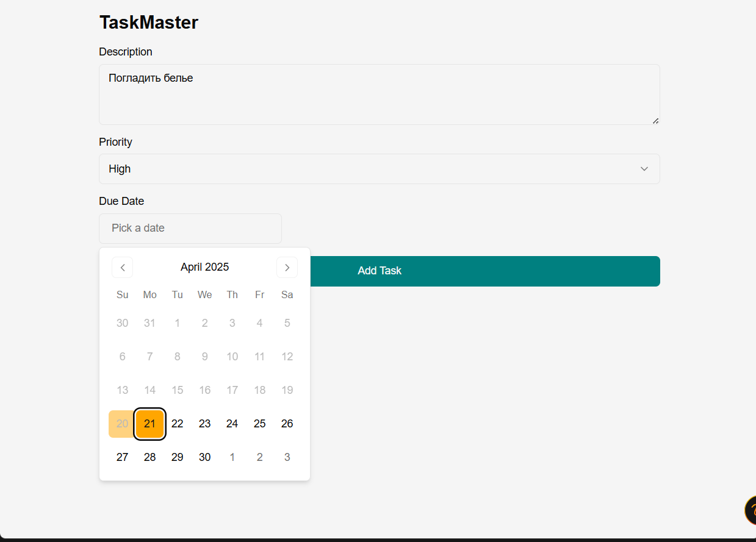Choose April 28 as due date
The width and height of the screenshot is (756, 542).
[x=149, y=457]
